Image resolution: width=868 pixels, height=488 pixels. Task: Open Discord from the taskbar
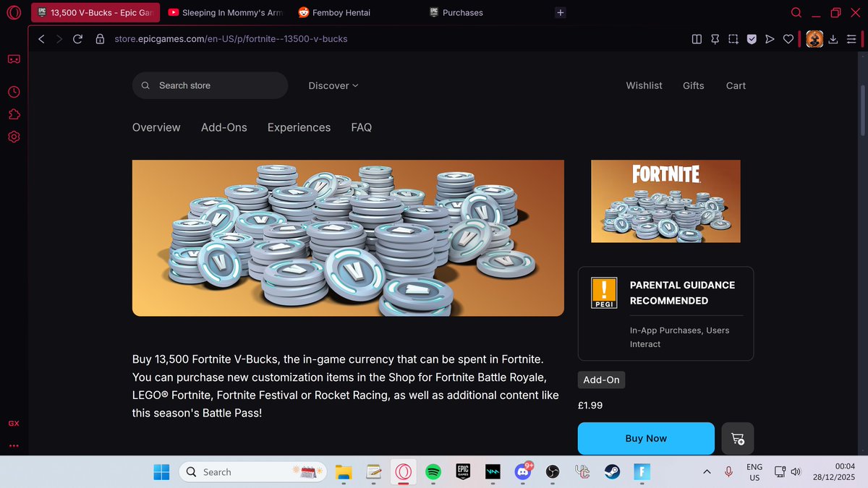pyautogui.click(x=522, y=472)
